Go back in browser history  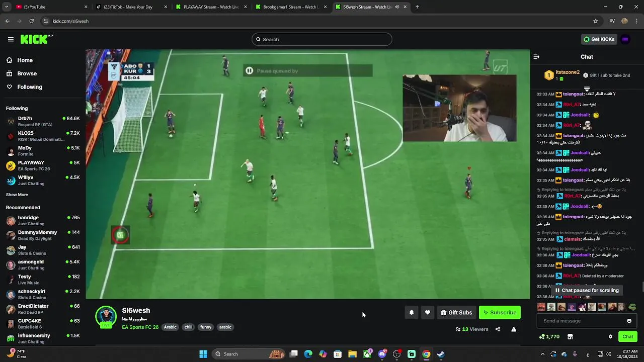[7, 21]
